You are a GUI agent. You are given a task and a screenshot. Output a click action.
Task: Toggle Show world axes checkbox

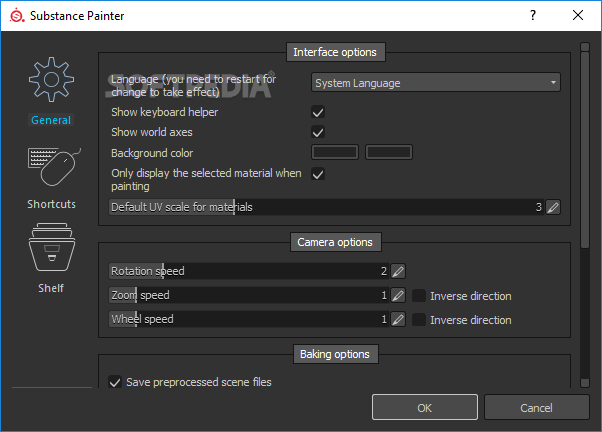tap(318, 132)
